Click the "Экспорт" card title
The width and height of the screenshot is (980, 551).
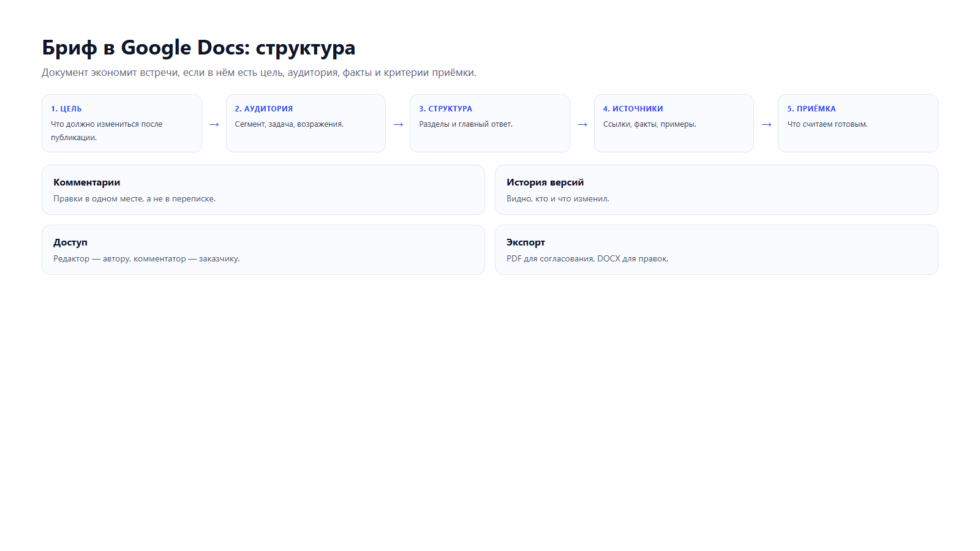click(526, 242)
